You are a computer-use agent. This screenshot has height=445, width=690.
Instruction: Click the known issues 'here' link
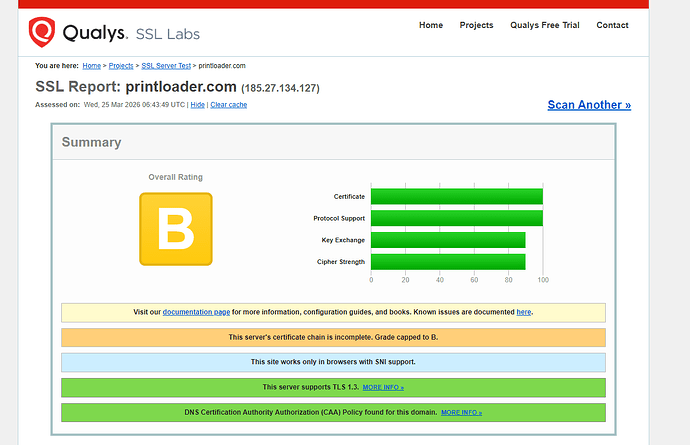524,312
